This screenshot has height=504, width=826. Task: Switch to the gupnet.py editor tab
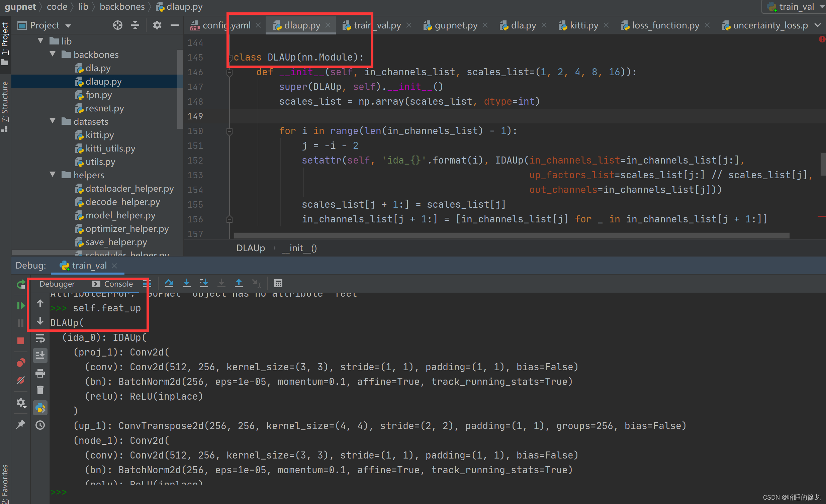pyautogui.click(x=456, y=25)
